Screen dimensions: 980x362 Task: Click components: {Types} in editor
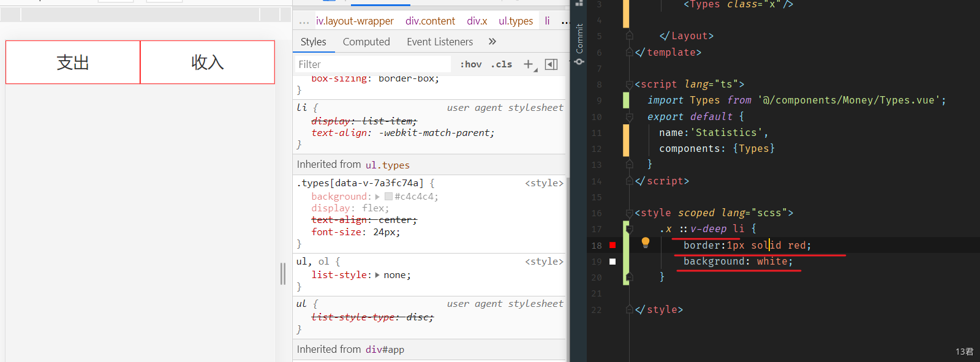[717, 149]
